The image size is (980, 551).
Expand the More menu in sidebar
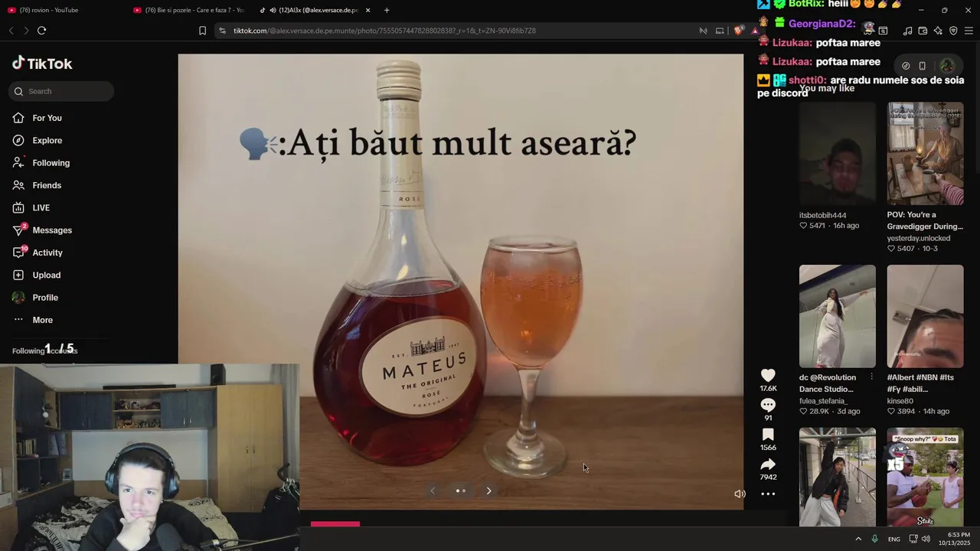(x=42, y=320)
